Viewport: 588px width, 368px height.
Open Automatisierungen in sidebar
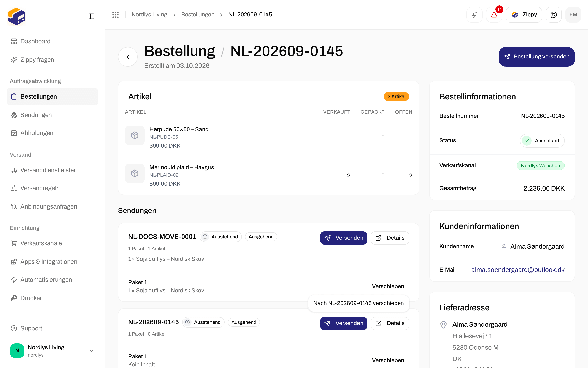pyautogui.click(x=52, y=280)
